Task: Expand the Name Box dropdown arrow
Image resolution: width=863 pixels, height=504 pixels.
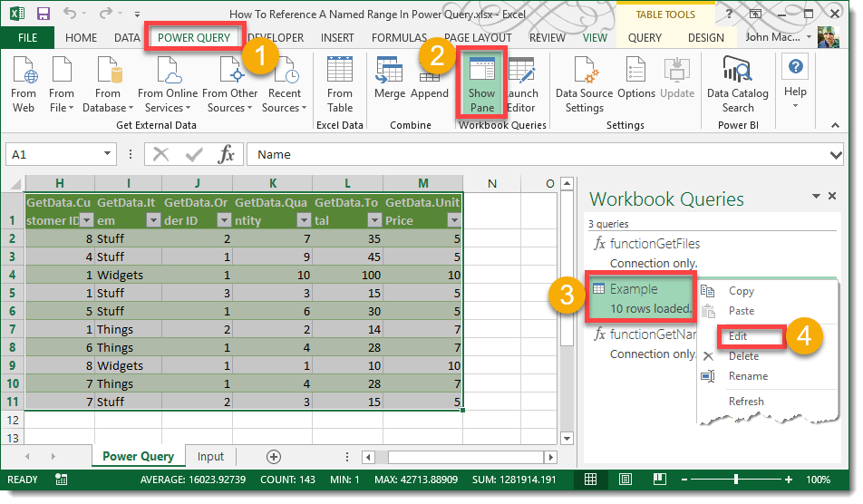Action: [x=108, y=155]
